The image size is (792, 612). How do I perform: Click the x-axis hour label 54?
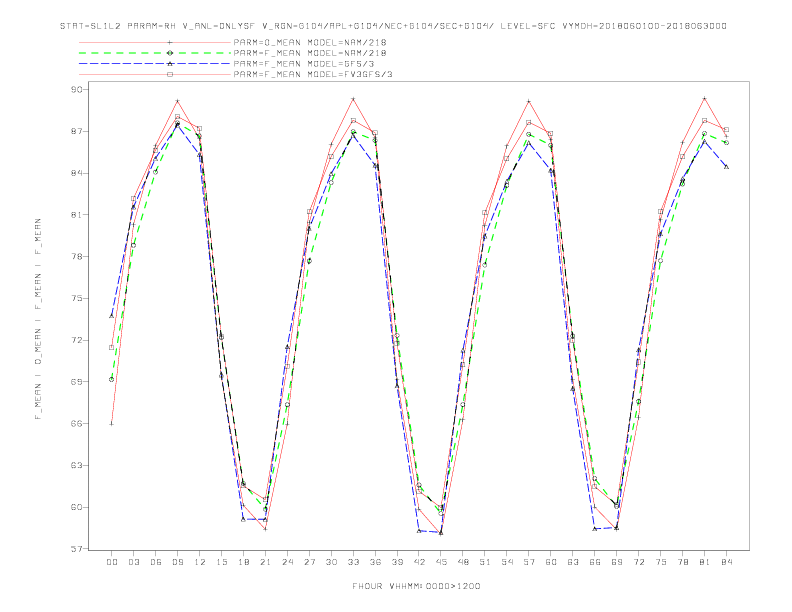tap(507, 562)
